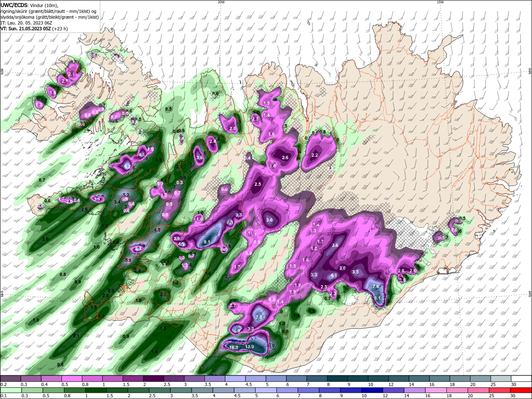Click the 7.0 precipitation value on the map
This screenshot has width=532, height=399.
click(x=259, y=317)
